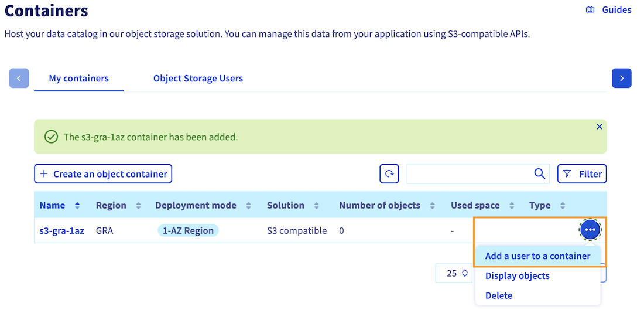Switch to My containers tab
644x330 pixels.
pos(78,79)
